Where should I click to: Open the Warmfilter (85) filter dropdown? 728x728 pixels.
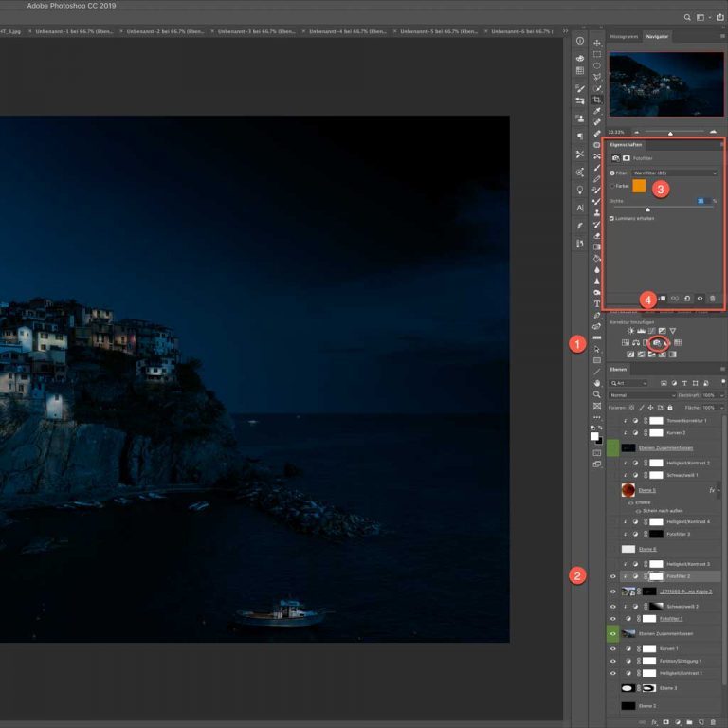point(674,173)
